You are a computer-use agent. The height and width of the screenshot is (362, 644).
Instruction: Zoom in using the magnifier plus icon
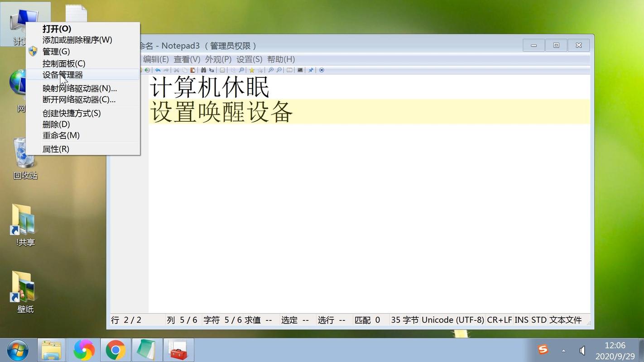click(270, 70)
